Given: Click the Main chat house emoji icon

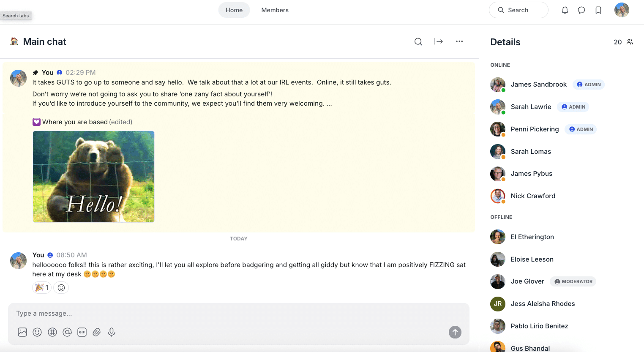Looking at the screenshot, I should coord(14,41).
